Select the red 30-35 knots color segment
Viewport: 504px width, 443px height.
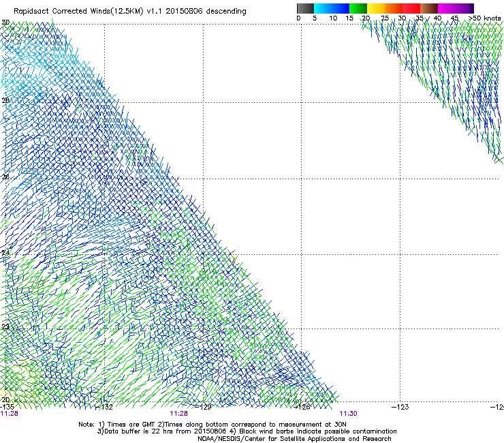tap(411, 8)
